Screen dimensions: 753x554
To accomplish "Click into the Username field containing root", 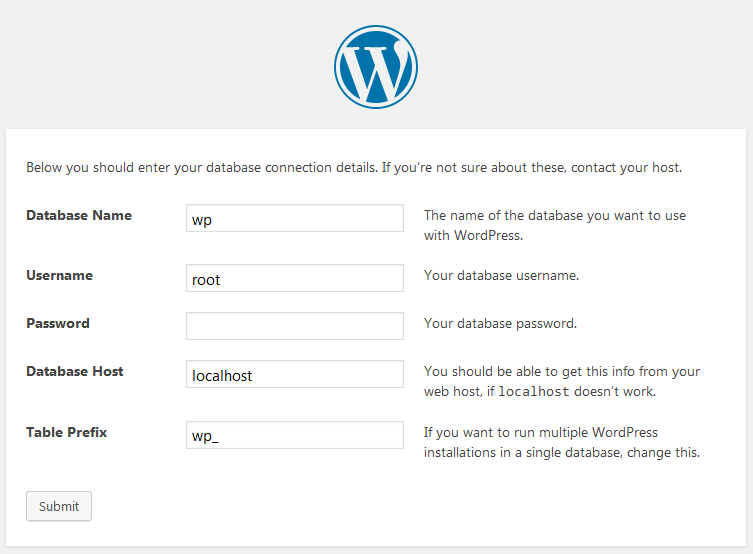I will click(x=294, y=278).
